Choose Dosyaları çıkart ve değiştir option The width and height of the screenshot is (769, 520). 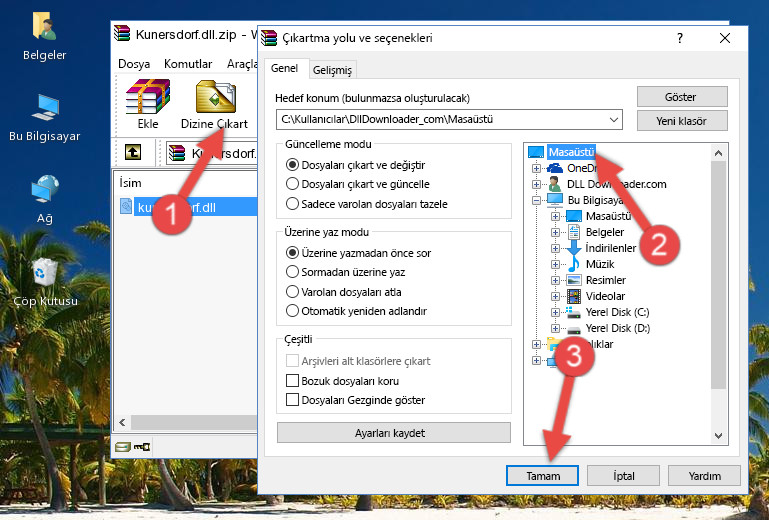click(292, 165)
